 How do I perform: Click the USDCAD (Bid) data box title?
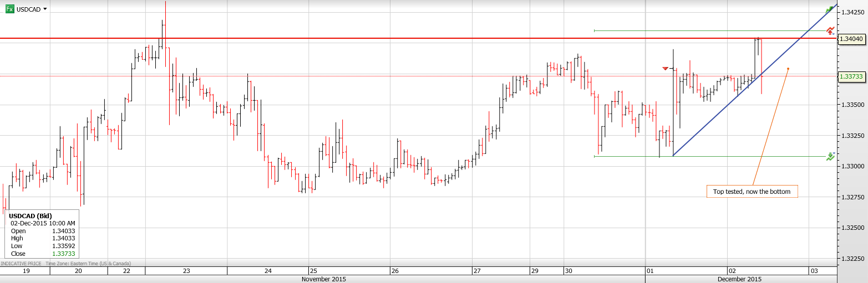32,215
